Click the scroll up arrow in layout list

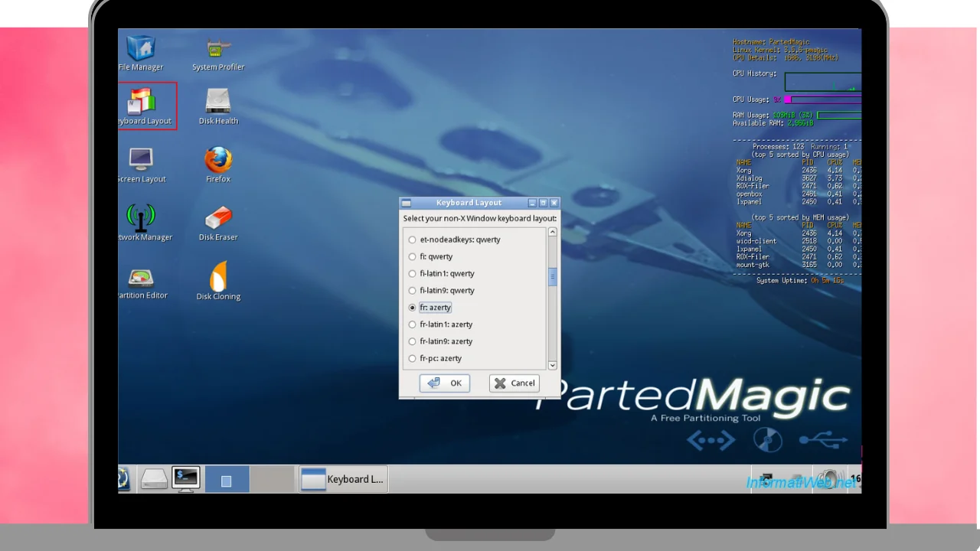552,232
